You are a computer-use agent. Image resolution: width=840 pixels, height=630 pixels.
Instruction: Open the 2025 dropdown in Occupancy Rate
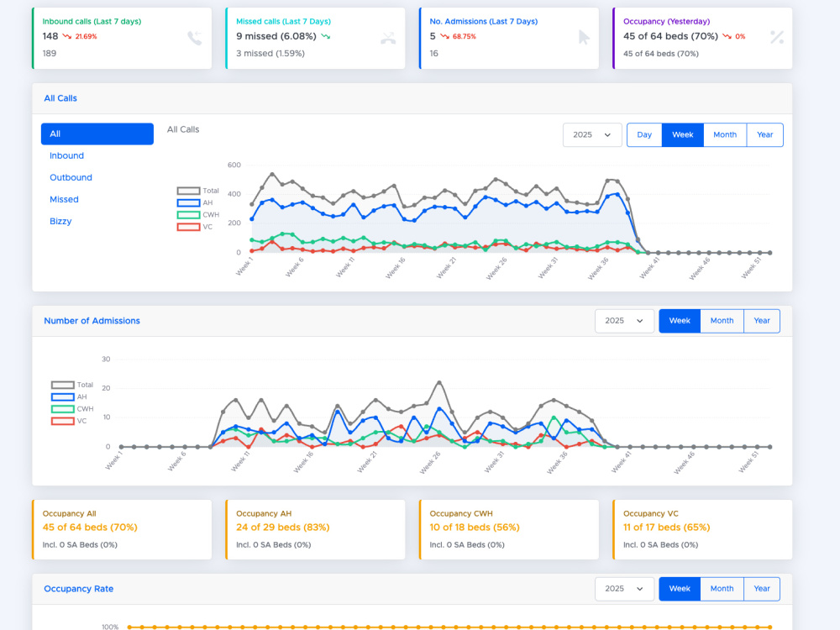coord(624,589)
